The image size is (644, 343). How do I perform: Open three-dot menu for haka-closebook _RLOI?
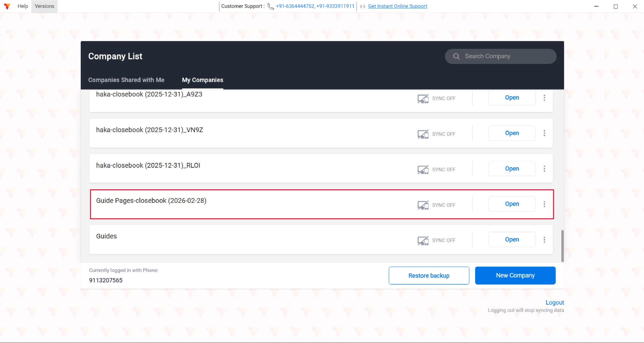544,169
